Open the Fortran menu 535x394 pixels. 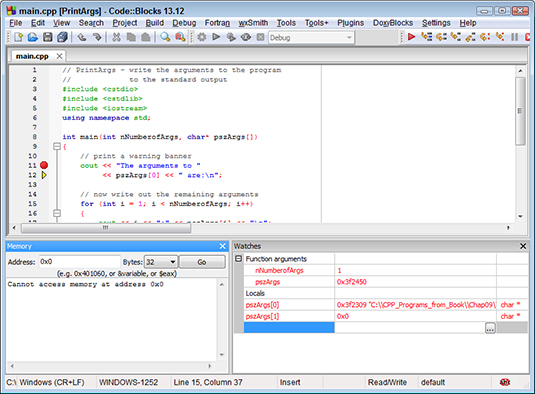pos(217,23)
